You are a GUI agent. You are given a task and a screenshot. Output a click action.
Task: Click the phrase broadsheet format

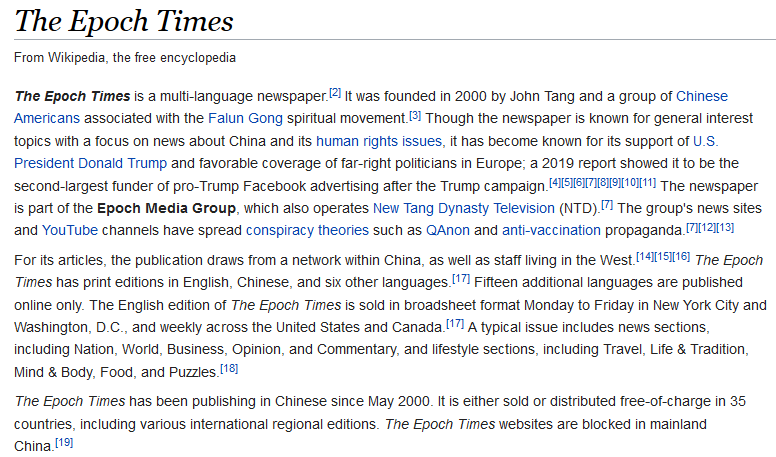coord(462,305)
